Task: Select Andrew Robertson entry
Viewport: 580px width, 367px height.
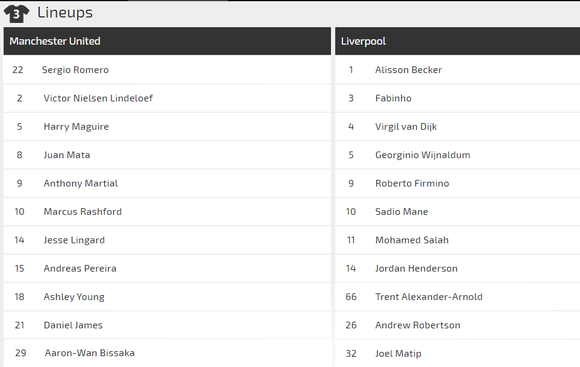Action: tap(458, 325)
